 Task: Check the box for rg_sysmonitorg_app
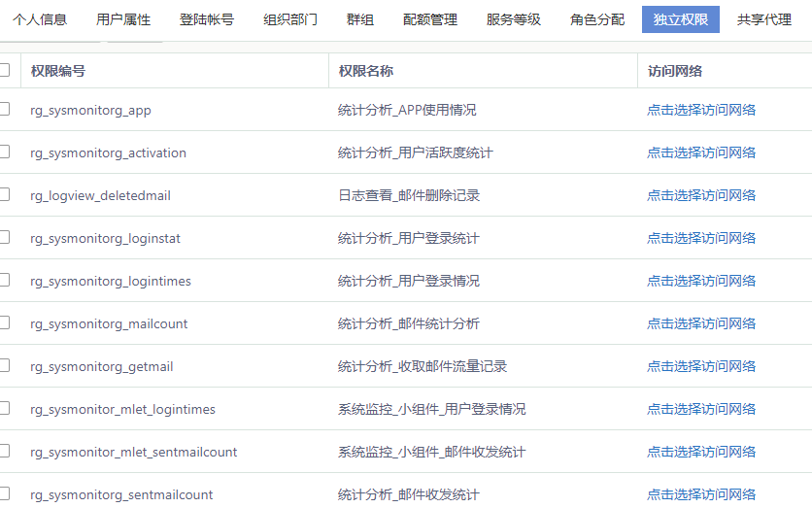pyautogui.click(x=5, y=109)
